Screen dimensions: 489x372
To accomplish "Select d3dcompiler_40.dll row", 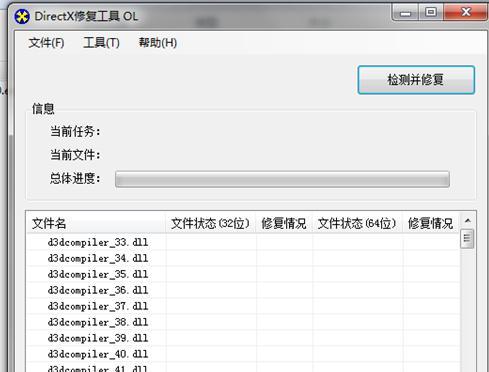I will 243,354.
